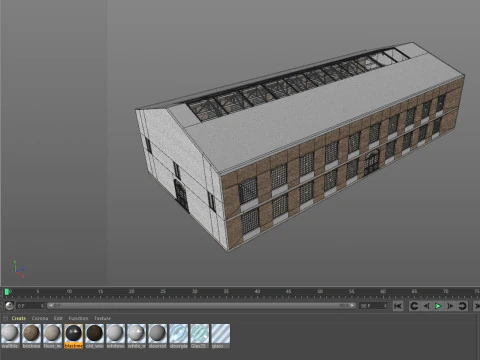Click the start frame field stepper arrows
The image size is (480, 360).
coord(42,306)
